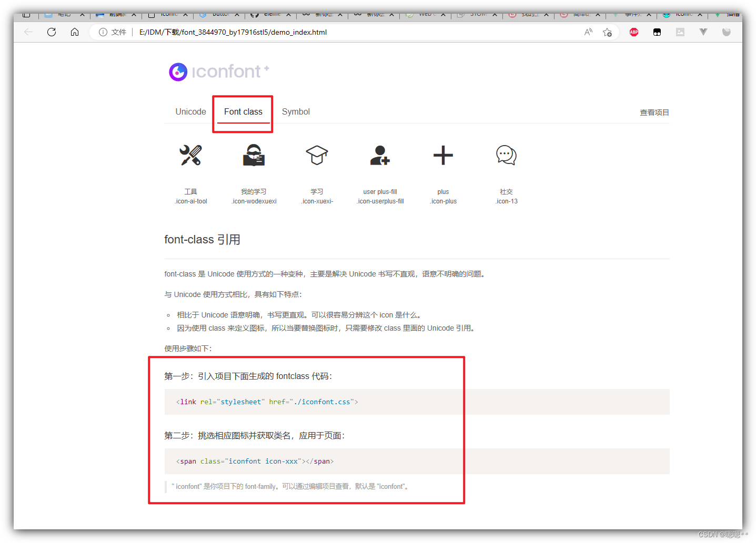Click the 第二步 step heading

(255, 436)
